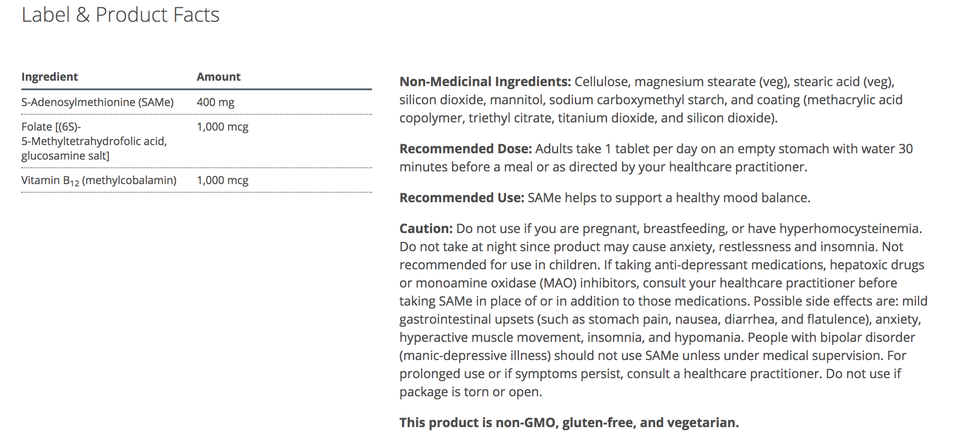The width and height of the screenshot is (980, 448).
Task: Select the "Ingredient" column header
Action: [x=49, y=77]
